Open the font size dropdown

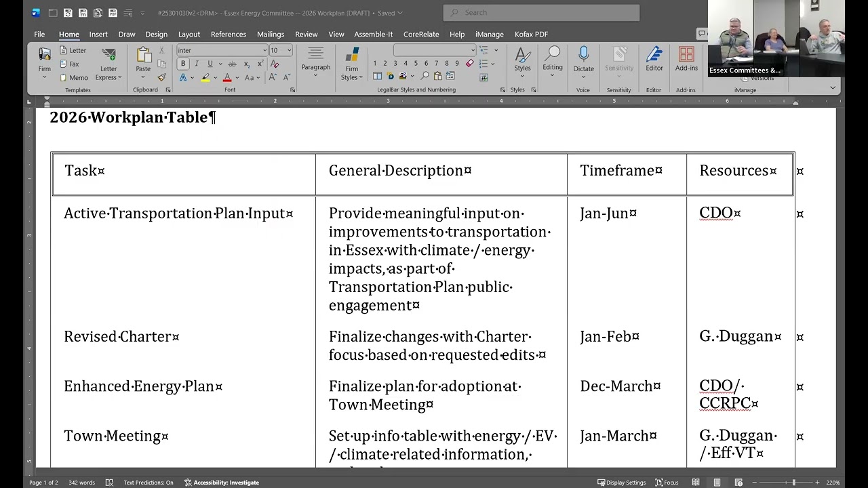coord(289,50)
